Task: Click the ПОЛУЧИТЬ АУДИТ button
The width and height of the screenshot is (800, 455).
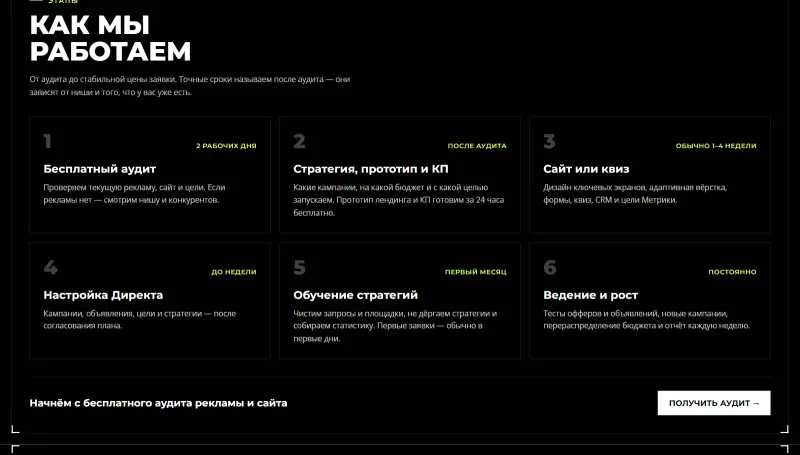Action: click(x=714, y=403)
